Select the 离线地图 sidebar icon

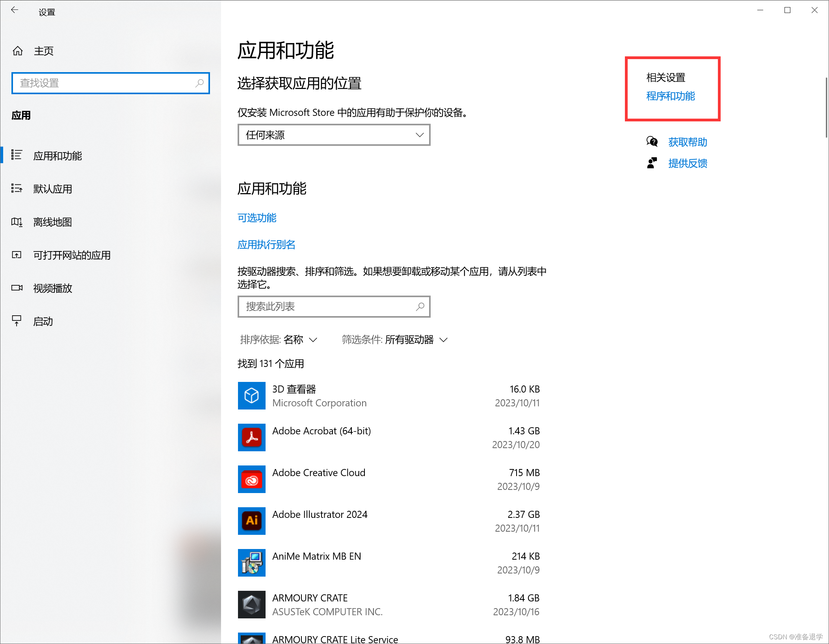pyautogui.click(x=17, y=222)
